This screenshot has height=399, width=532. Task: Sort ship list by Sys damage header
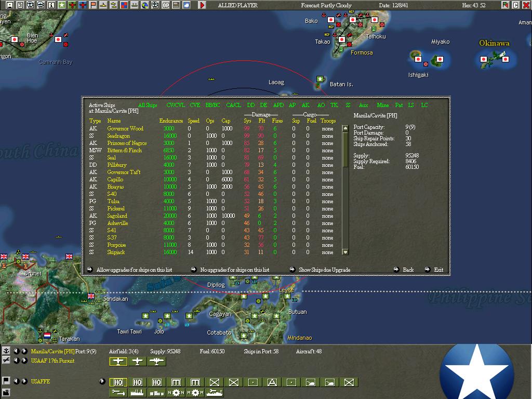pos(247,121)
